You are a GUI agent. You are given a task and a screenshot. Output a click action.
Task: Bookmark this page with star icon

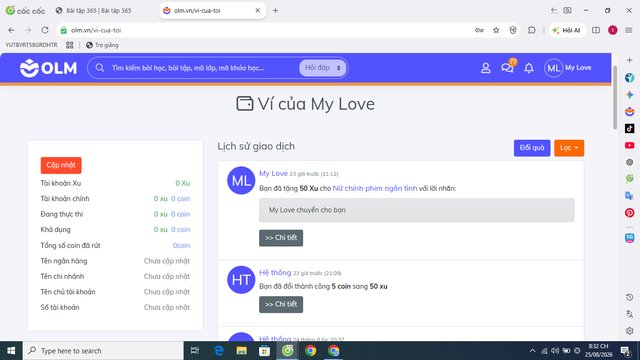(496, 30)
